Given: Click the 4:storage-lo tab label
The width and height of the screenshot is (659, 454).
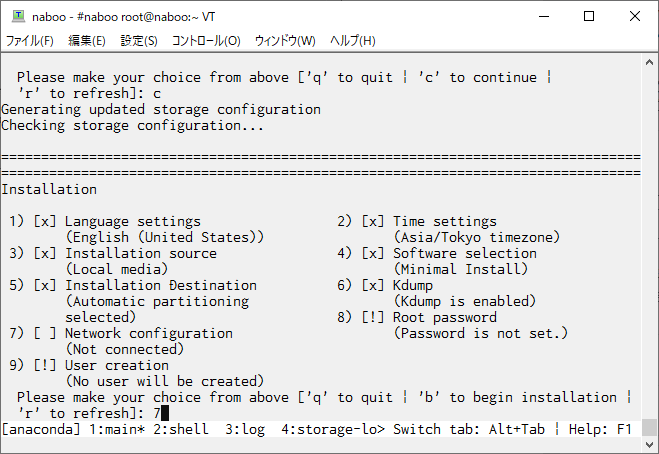Looking at the screenshot, I should click(333, 429).
